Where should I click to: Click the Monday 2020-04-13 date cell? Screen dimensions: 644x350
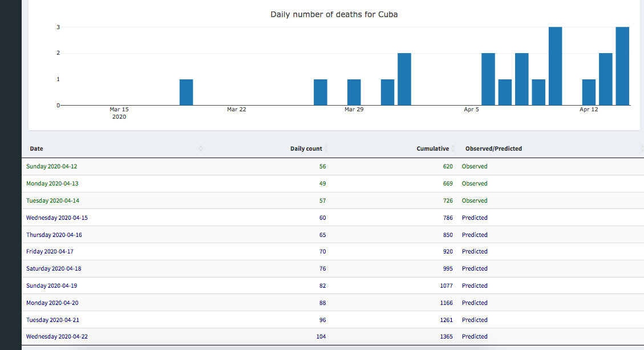tap(51, 184)
